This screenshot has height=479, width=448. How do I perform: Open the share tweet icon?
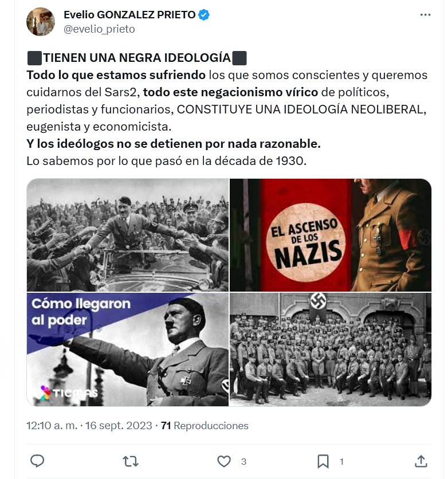click(x=421, y=461)
